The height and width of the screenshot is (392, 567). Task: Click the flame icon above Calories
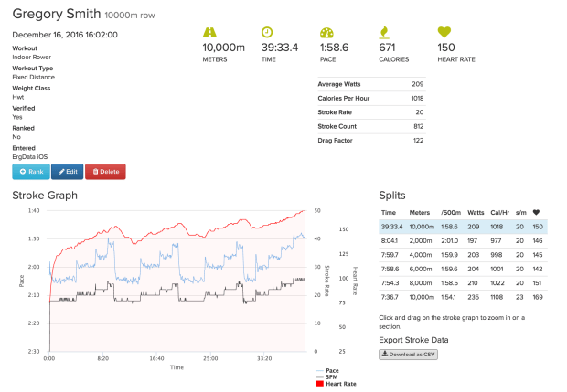tap(385, 30)
